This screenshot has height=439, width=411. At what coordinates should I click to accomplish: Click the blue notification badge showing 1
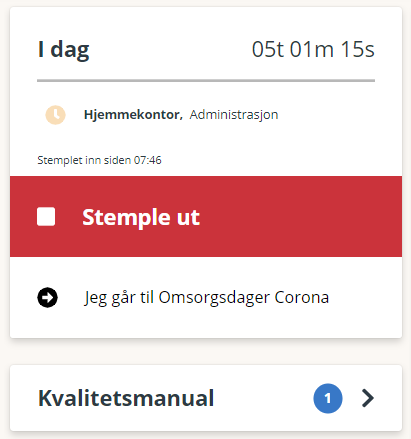328,398
